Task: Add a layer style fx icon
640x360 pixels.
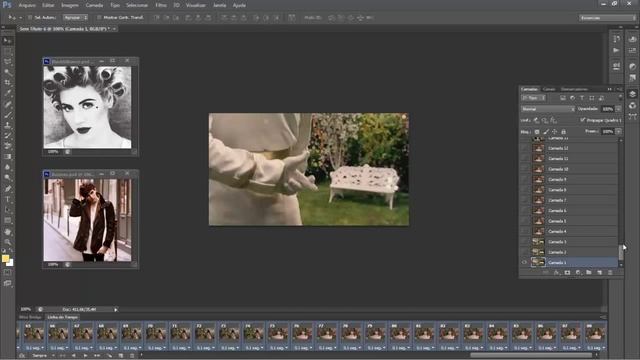Action: pos(556,272)
